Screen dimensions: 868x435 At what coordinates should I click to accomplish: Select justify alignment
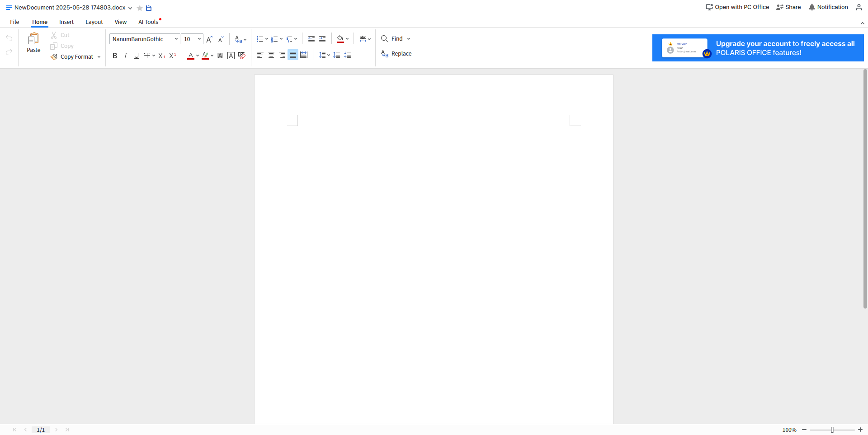pyautogui.click(x=293, y=55)
